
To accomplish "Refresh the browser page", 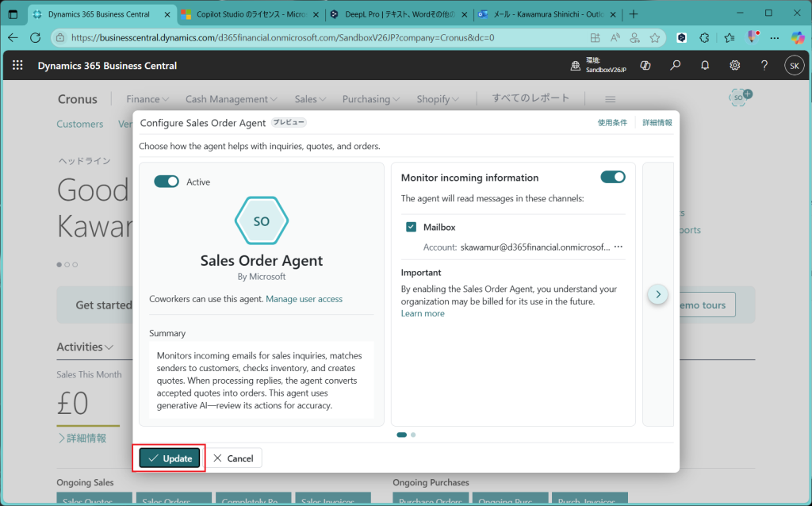I will coord(35,37).
